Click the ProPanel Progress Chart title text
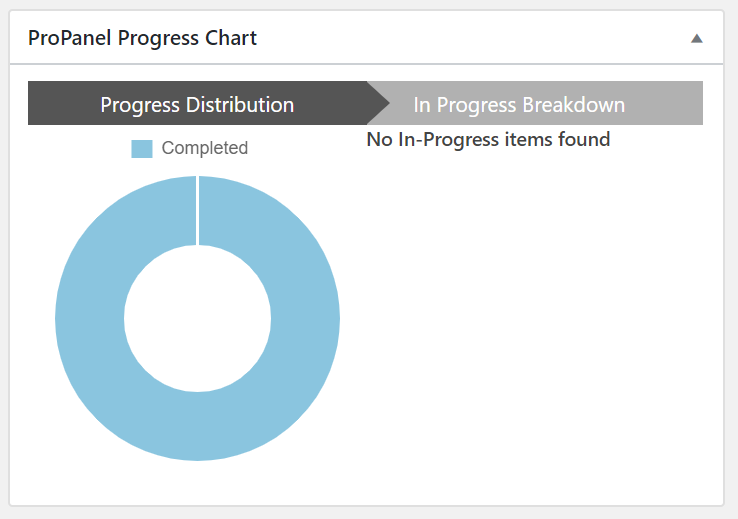 click(x=142, y=38)
